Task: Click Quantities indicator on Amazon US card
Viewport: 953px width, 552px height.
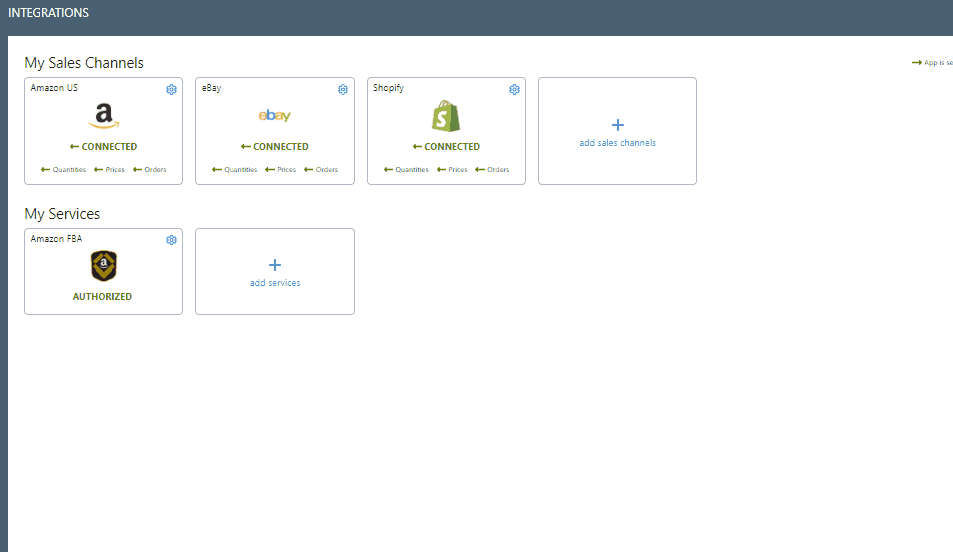Action: click(63, 170)
